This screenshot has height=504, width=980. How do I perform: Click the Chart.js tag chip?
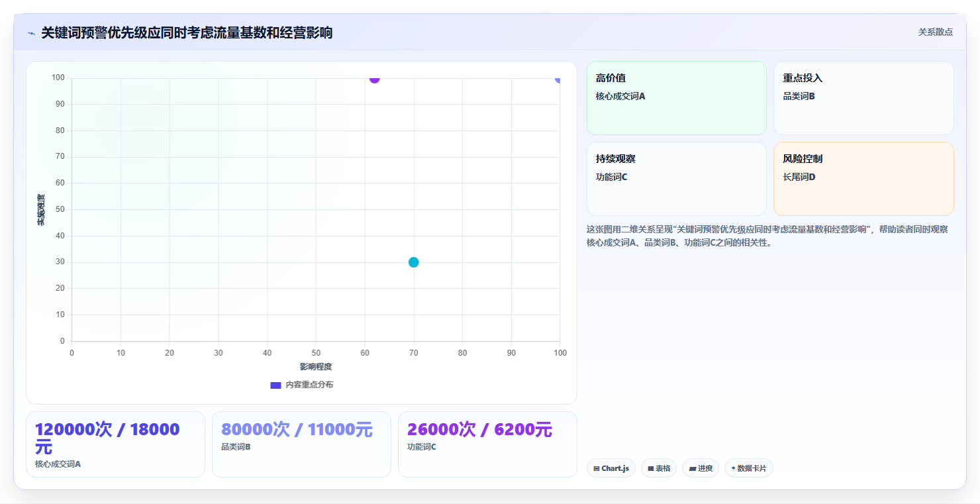click(611, 468)
